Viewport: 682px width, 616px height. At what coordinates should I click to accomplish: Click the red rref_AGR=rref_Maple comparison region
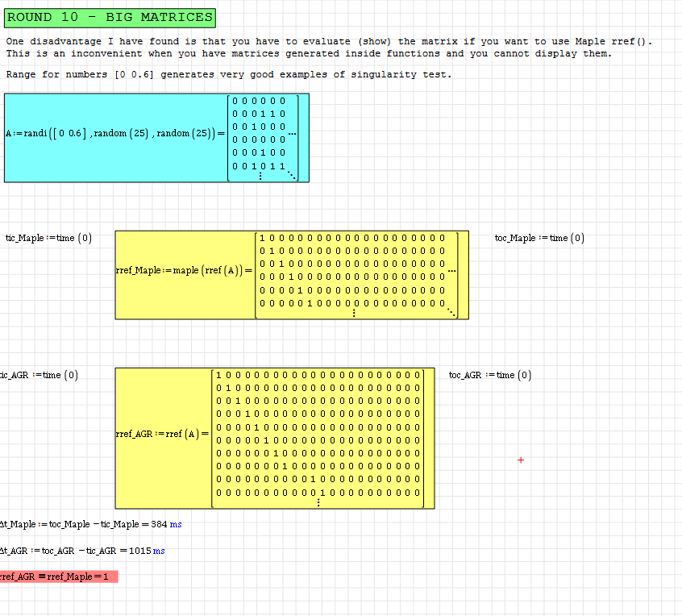pyautogui.click(x=56, y=577)
